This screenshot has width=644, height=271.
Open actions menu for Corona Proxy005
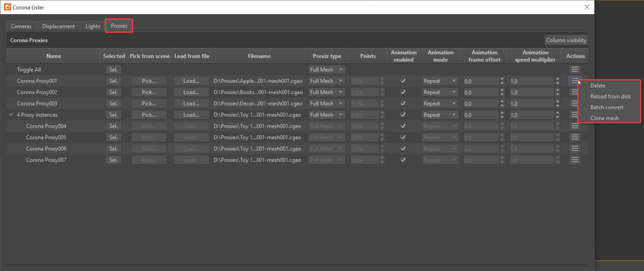575,137
